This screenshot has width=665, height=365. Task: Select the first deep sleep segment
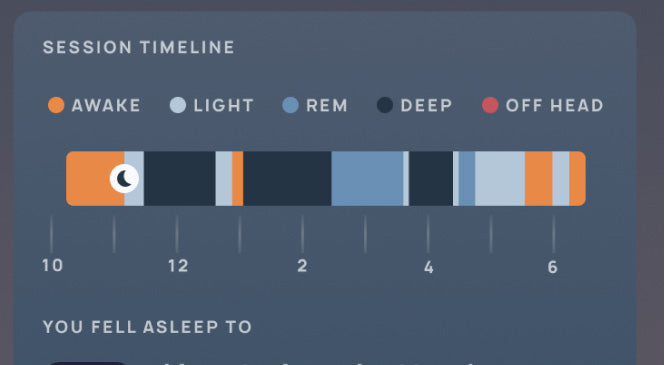point(180,178)
